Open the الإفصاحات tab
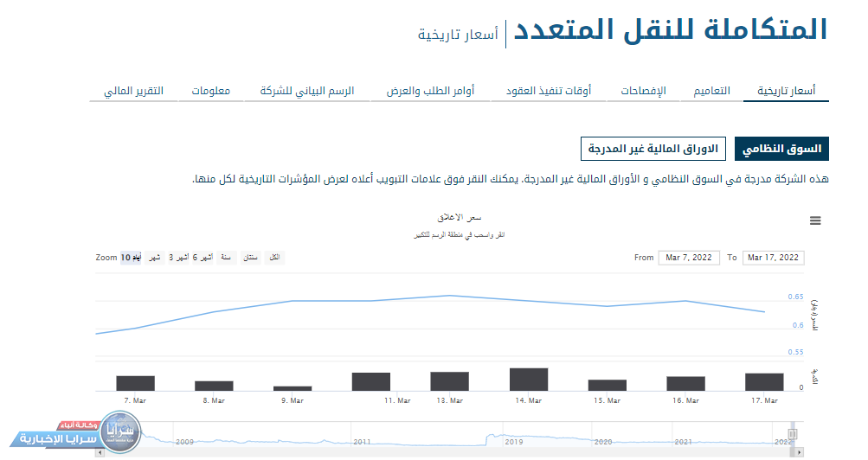The width and height of the screenshot is (868, 460). 643,91
